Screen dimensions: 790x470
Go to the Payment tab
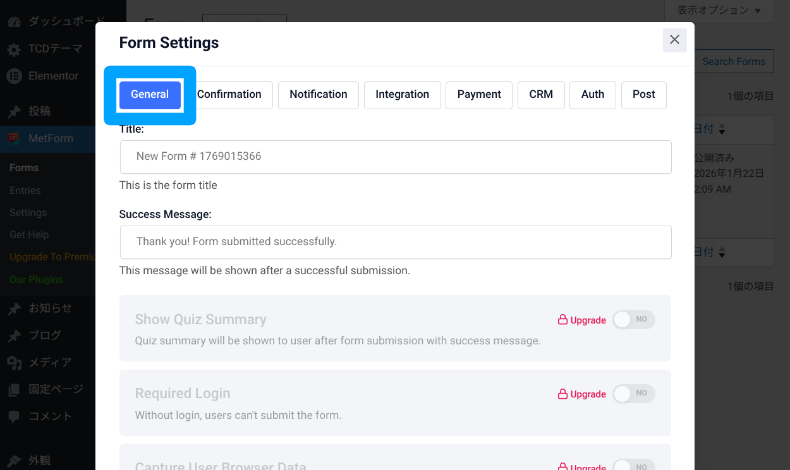coord(479,94)
